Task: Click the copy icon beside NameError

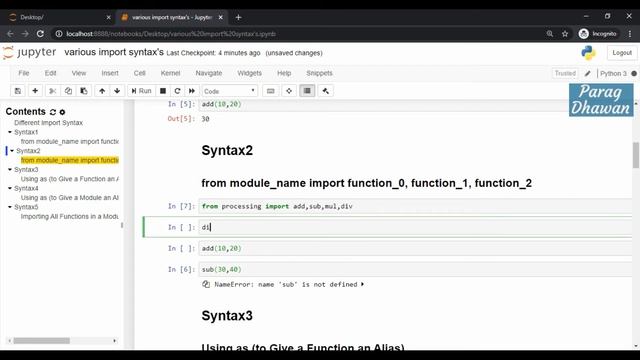Action: [206, 284]
